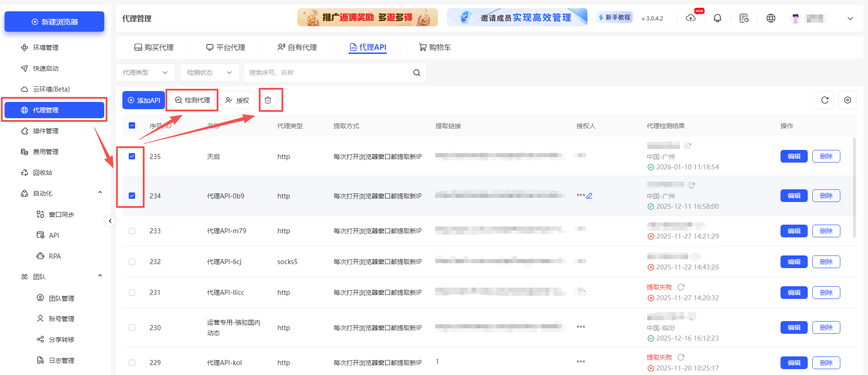Edit the authorized person for row 234
Viewport: 868px width, 375px height.
pos(589,196)
